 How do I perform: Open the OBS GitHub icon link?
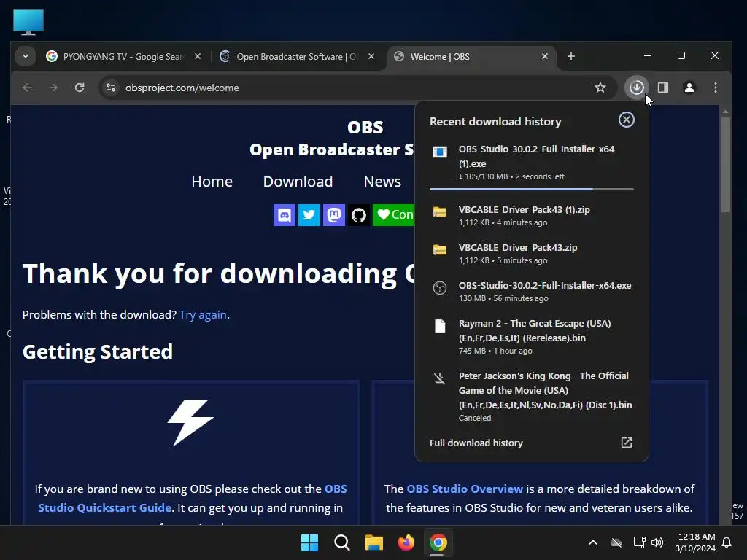pyautogui.click(x=359, y=215)
